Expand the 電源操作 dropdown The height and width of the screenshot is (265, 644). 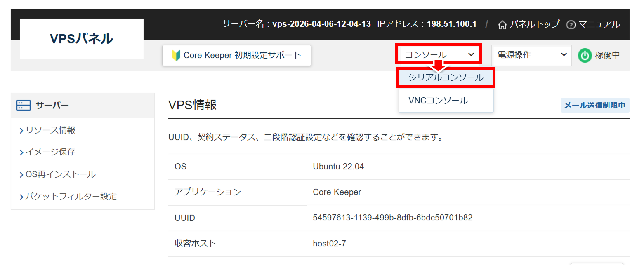(531, 55)
